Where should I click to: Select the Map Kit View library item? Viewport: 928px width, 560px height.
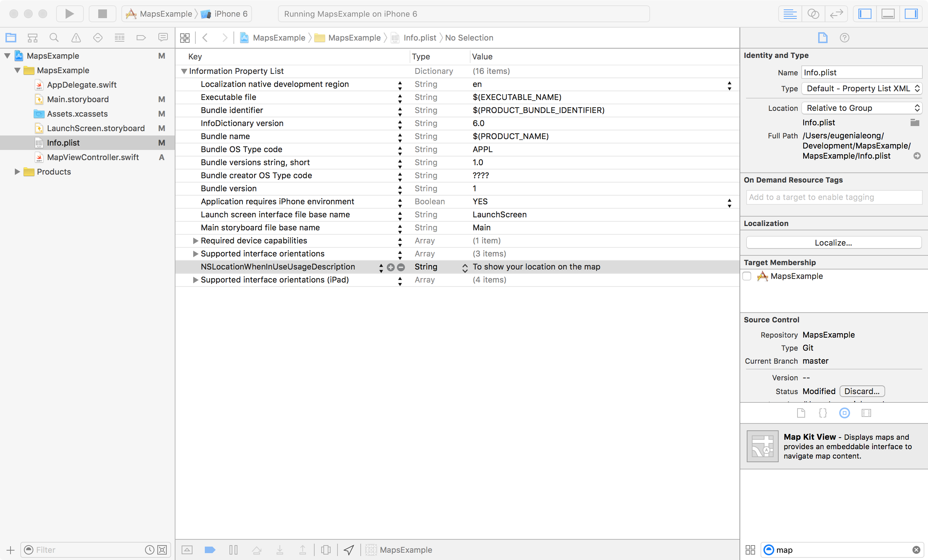(x=833, y=446)
